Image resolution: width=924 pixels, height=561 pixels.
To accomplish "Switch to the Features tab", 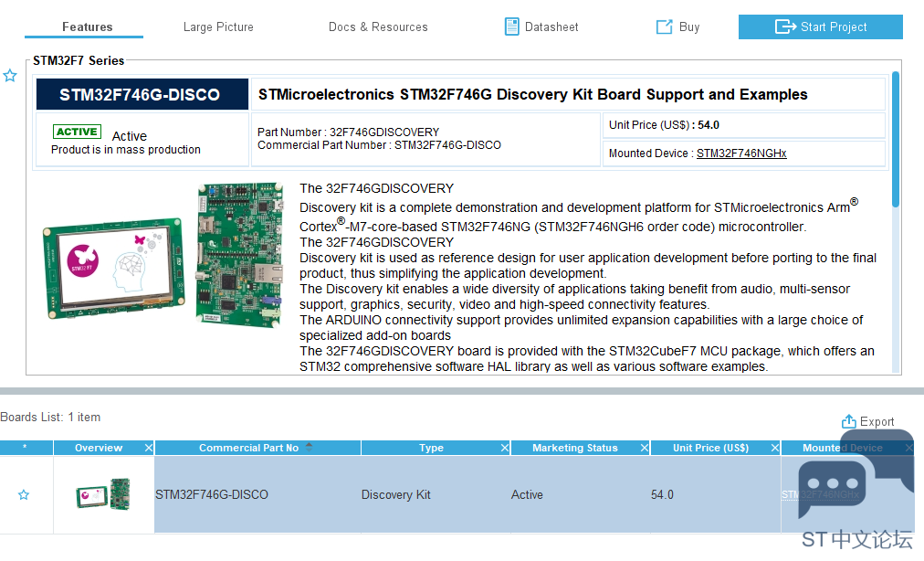I will tap(88, 27).
